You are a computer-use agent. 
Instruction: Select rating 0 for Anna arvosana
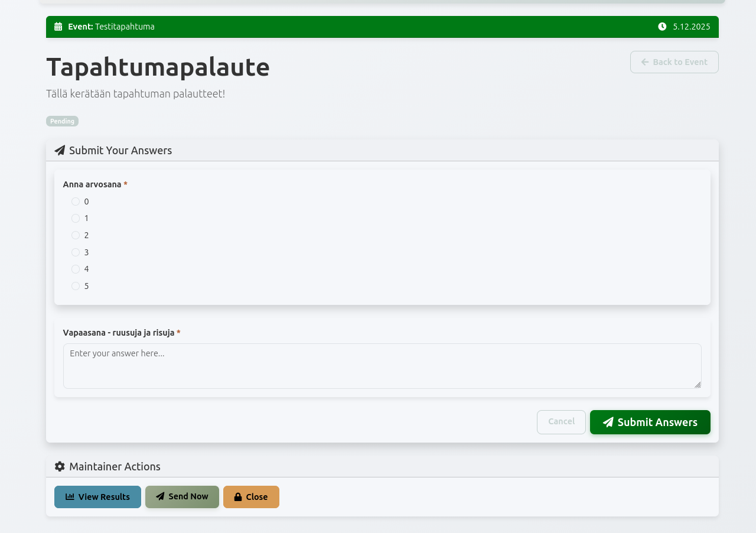pos(76,201)
